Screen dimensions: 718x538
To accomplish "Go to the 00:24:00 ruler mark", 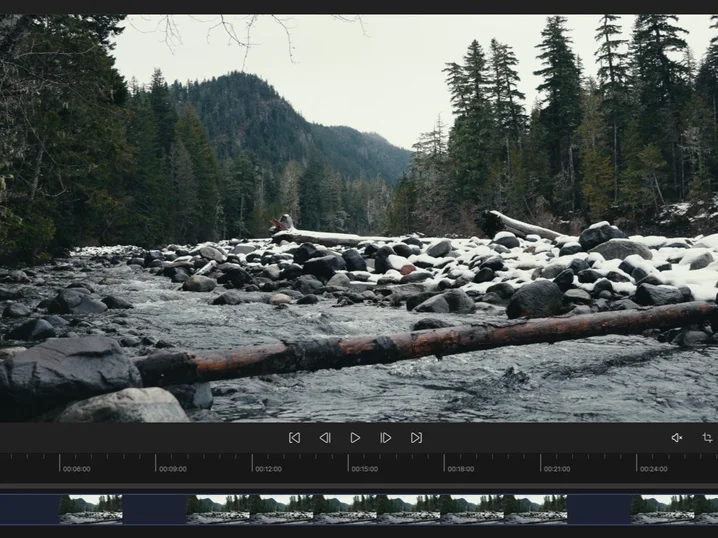I will tap(653, 469).
